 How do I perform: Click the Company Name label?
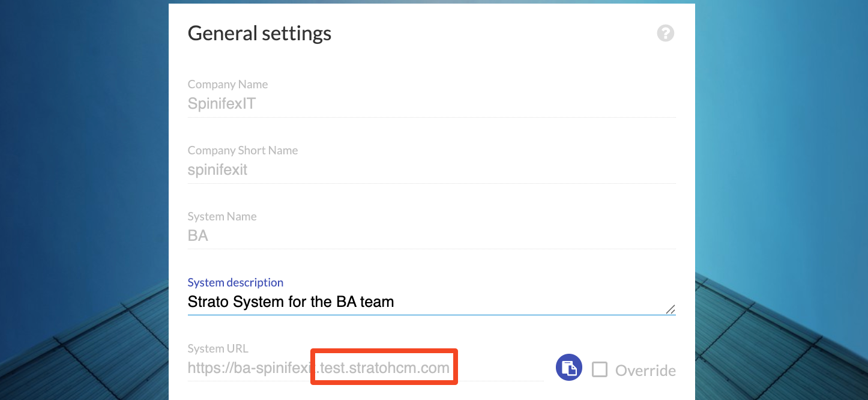[228, 85]
